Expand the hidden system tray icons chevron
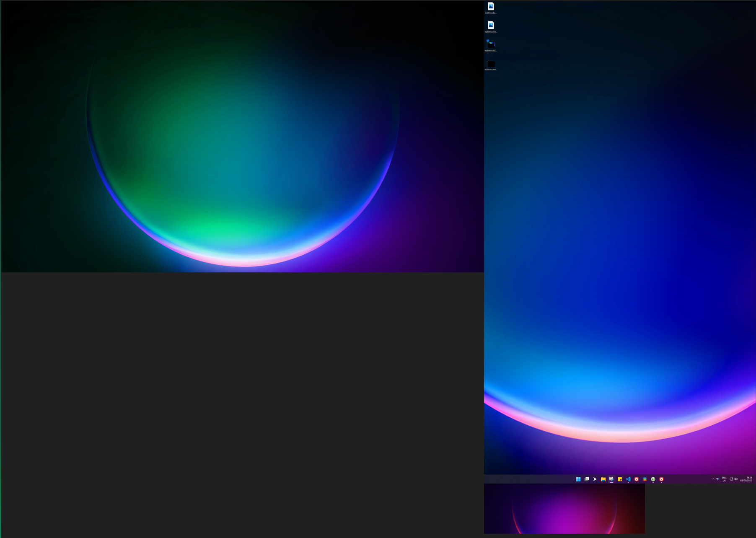 (713, 479)
